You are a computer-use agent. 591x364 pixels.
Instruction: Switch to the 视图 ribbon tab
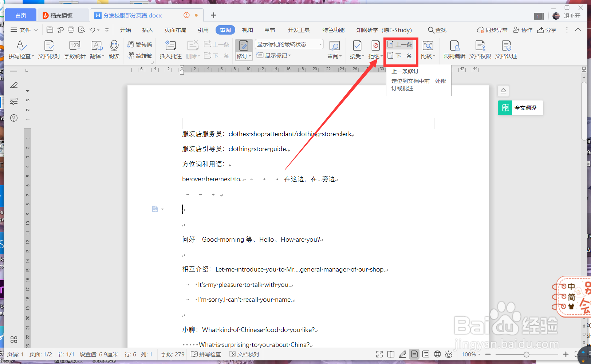pyautogui.click(x=247, y=30)
